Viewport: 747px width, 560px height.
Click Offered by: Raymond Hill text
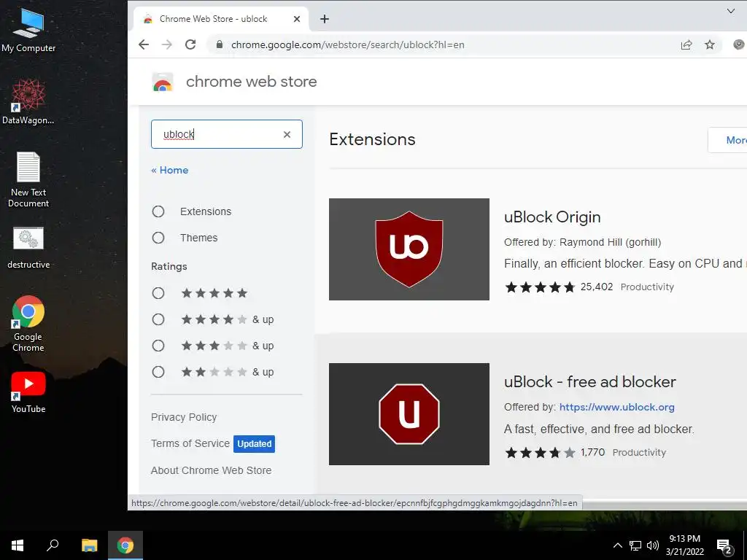coord(582,242)
